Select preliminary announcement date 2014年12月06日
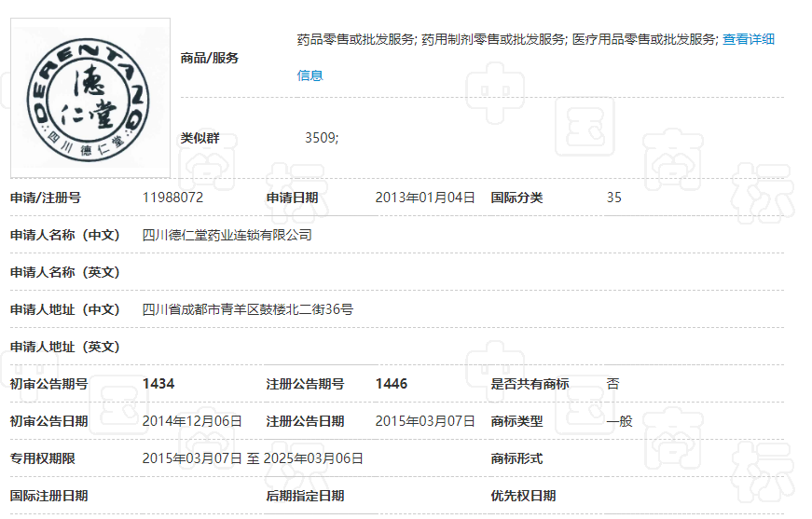This screenshot has height=519, width=812. pyautogui.click(x=192, y=421)
